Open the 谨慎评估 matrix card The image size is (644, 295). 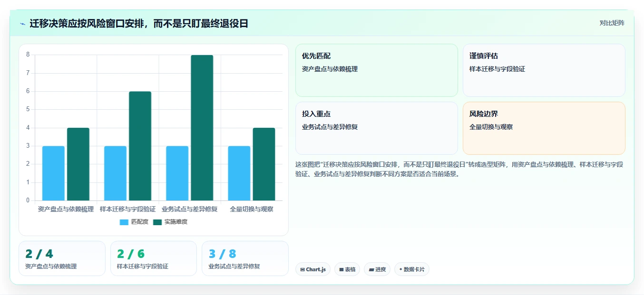[544, 70]
